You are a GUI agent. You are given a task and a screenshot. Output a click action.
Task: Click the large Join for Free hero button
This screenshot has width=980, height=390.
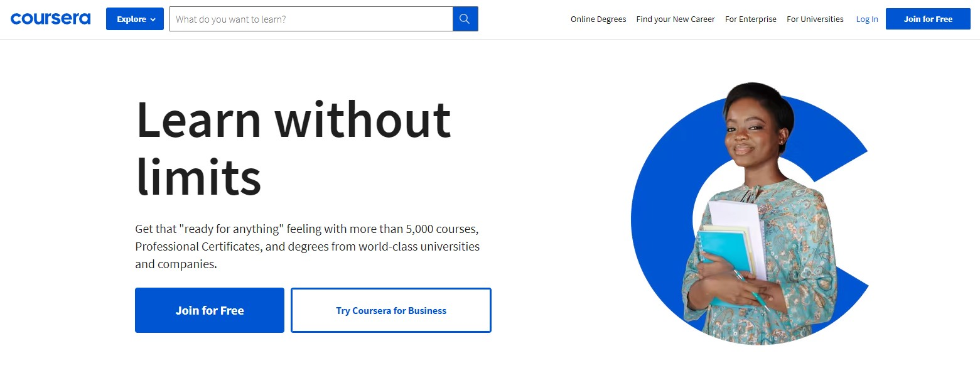pos(210,310)
